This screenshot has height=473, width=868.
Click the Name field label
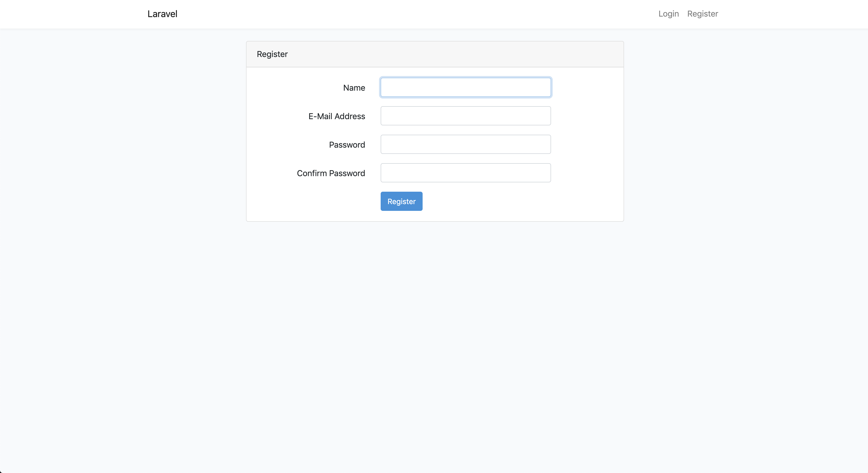click(354, 88)
